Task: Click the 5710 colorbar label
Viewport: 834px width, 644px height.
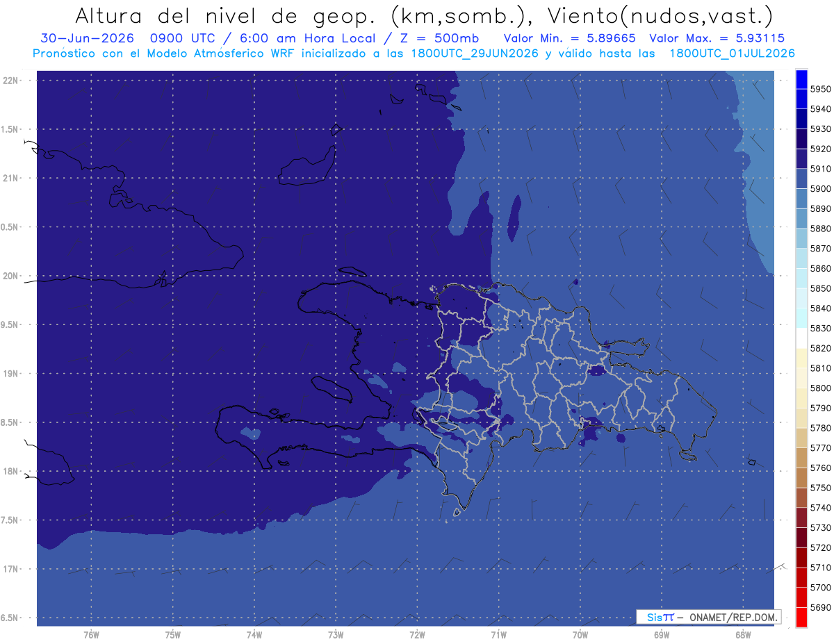Action: [x=821, y=568]
